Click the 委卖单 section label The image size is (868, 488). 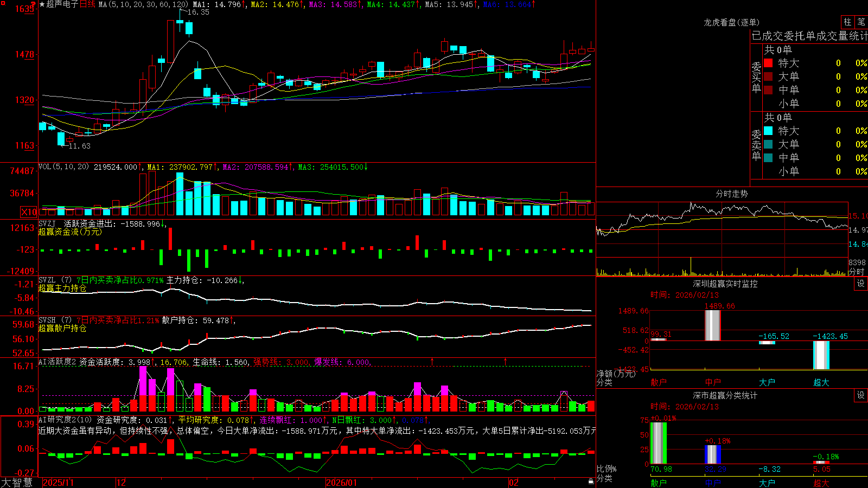point(756,145)
